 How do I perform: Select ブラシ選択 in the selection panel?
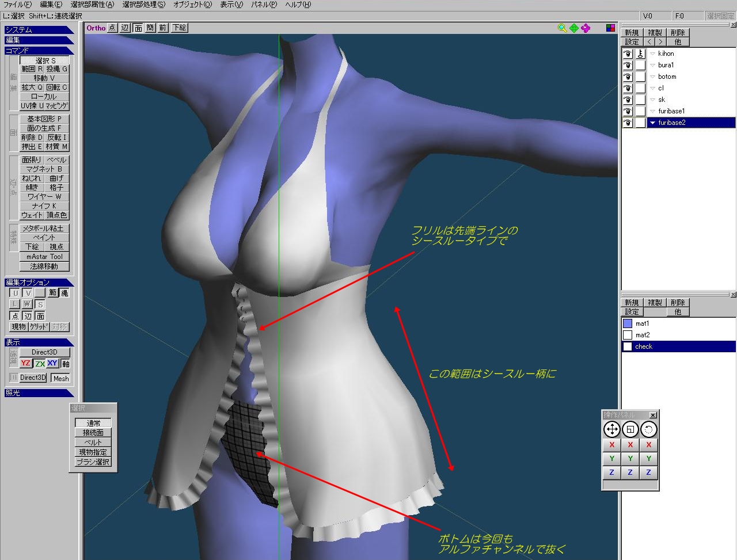tap(93, 462)
